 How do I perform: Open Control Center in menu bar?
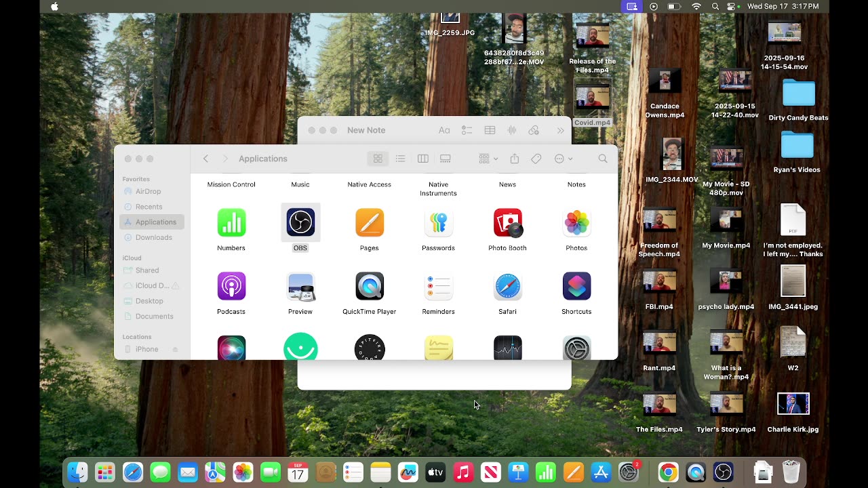731,7
